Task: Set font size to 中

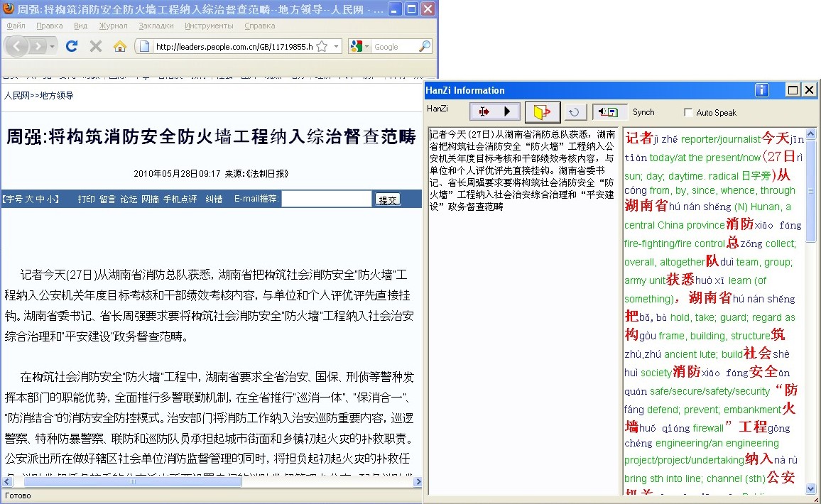Action: pos(39,199)
